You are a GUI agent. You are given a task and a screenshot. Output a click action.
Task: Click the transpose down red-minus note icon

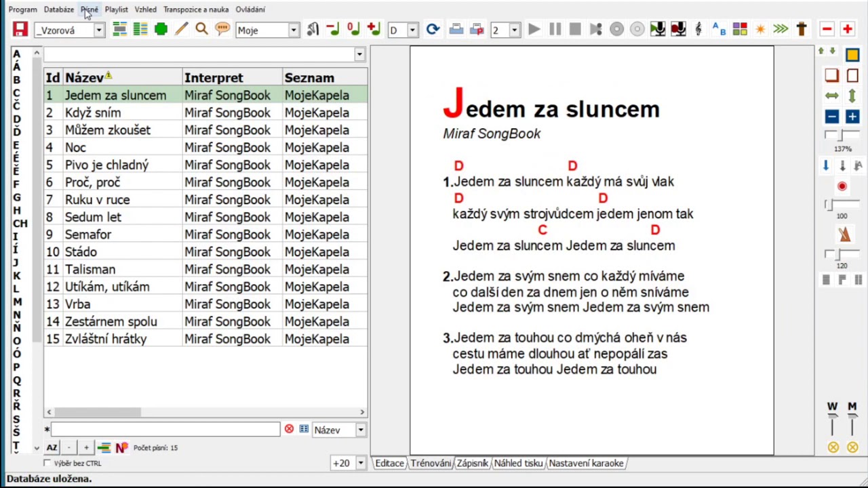pyautogui.click(x=333, y=29)
